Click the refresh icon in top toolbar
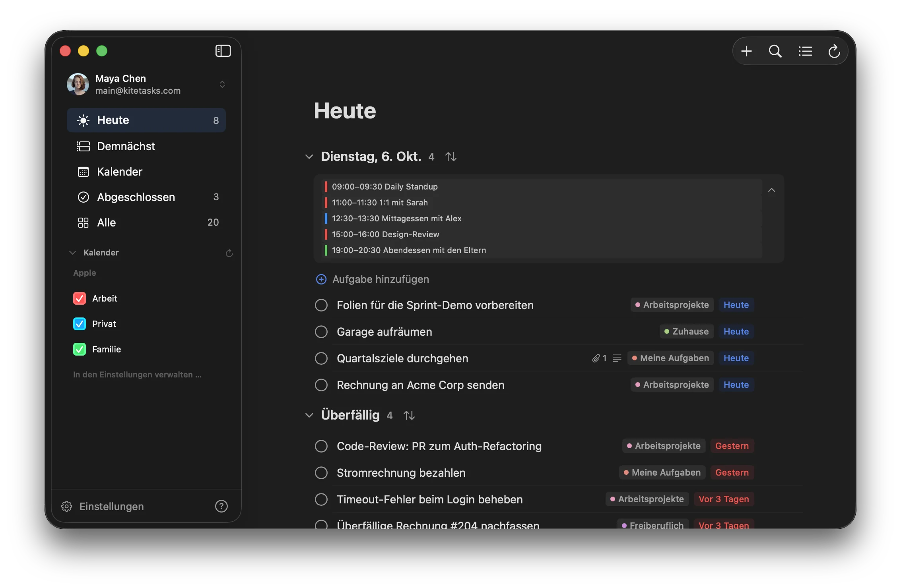 click(x=834, y=51)
